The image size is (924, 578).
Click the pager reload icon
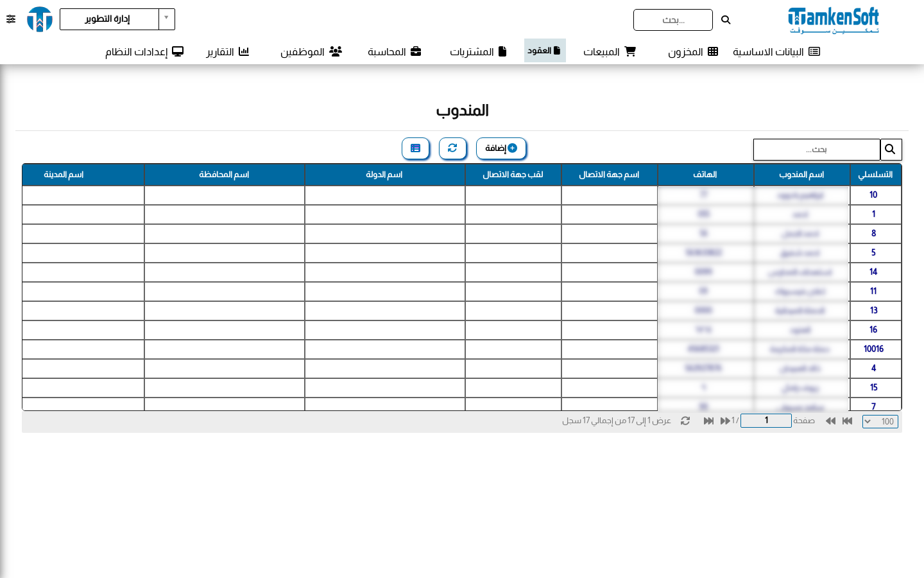coord(685,421)
